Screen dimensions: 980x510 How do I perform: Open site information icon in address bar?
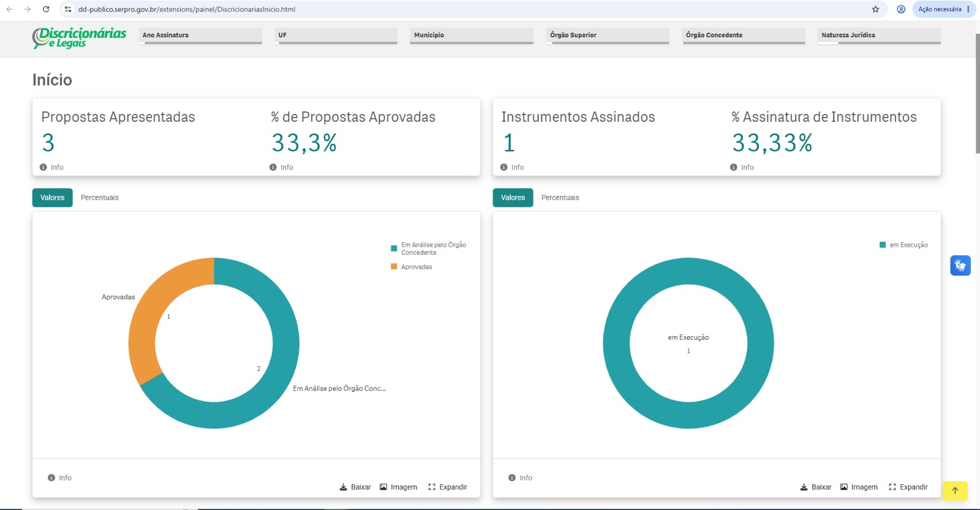click(x=68, y=9)
